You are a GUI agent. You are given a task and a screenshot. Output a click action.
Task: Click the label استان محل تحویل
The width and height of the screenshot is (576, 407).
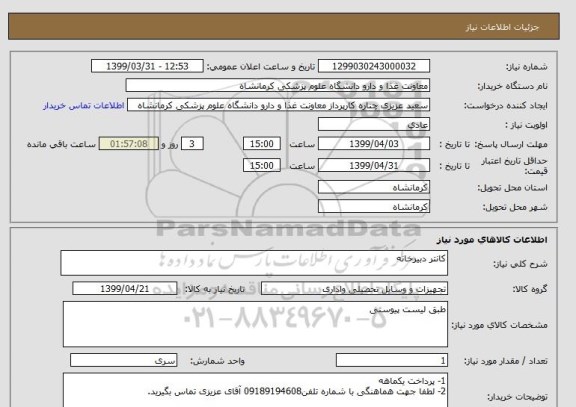512,188
